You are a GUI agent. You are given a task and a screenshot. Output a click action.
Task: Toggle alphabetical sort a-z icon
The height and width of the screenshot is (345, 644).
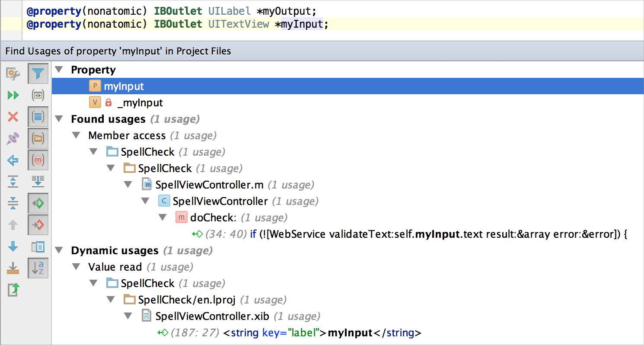[38, 268]
